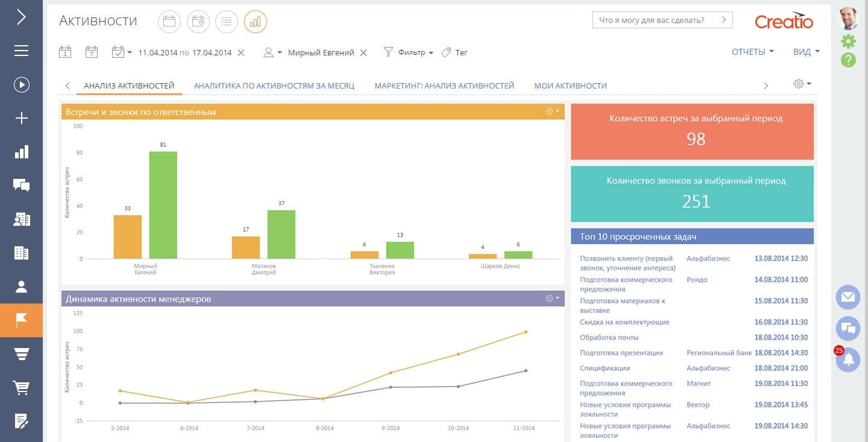
Task: Open the ВИД dropdown menu
Action: [807, 52]
